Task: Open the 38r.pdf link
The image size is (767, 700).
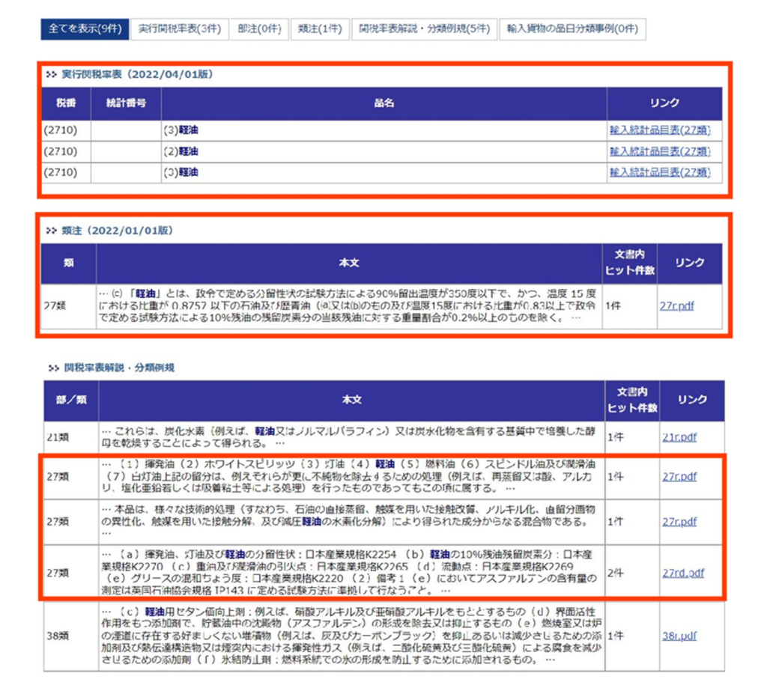Action: coord(679,636)
